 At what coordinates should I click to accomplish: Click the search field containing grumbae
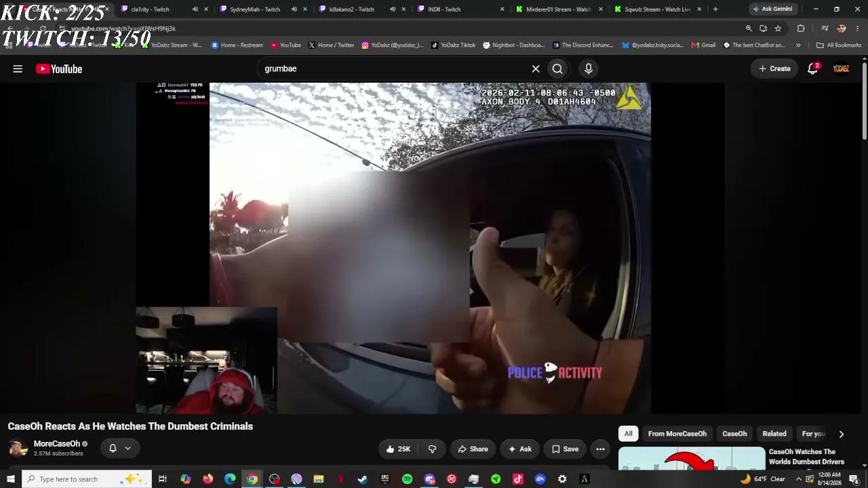(x=393, y=68)
